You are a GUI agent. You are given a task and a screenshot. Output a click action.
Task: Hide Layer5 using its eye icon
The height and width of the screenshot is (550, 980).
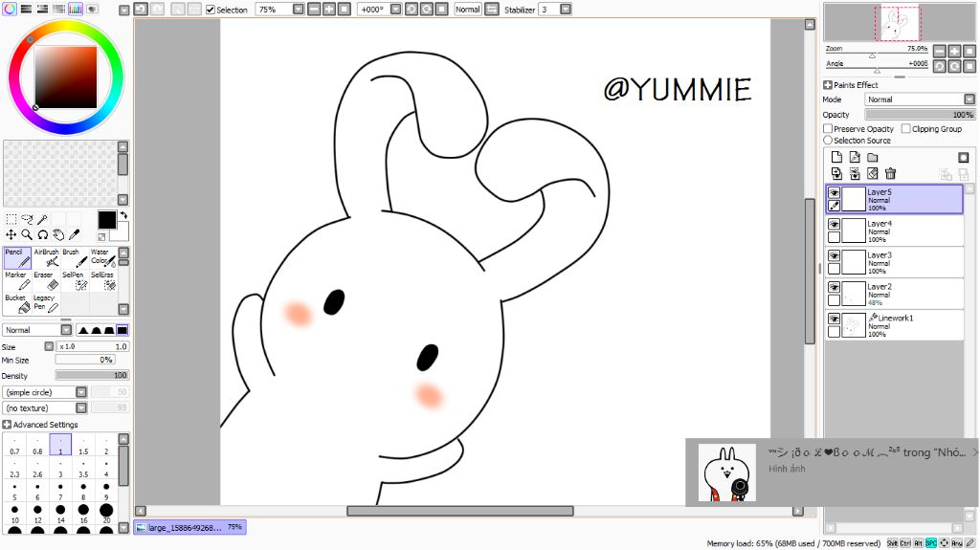point(834,193)
